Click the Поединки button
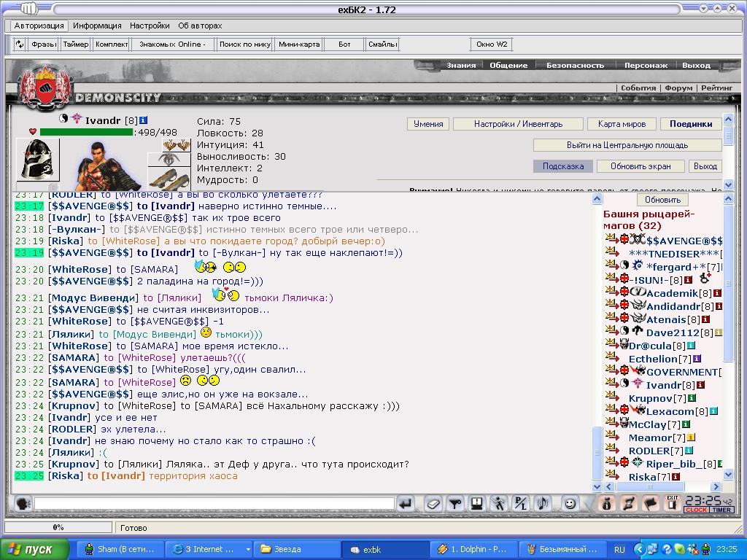This screenshot has height=560, width=747. click(x=691, y=124)
